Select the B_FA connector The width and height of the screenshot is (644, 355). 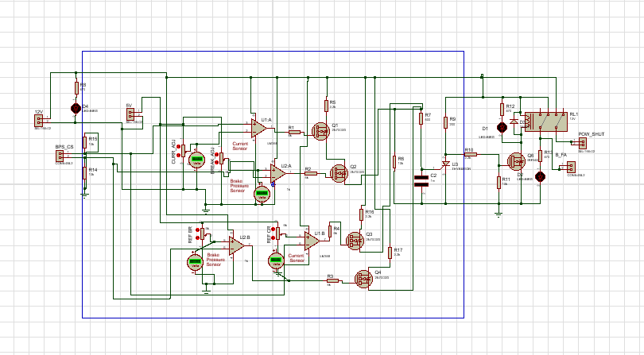(571, 167)
